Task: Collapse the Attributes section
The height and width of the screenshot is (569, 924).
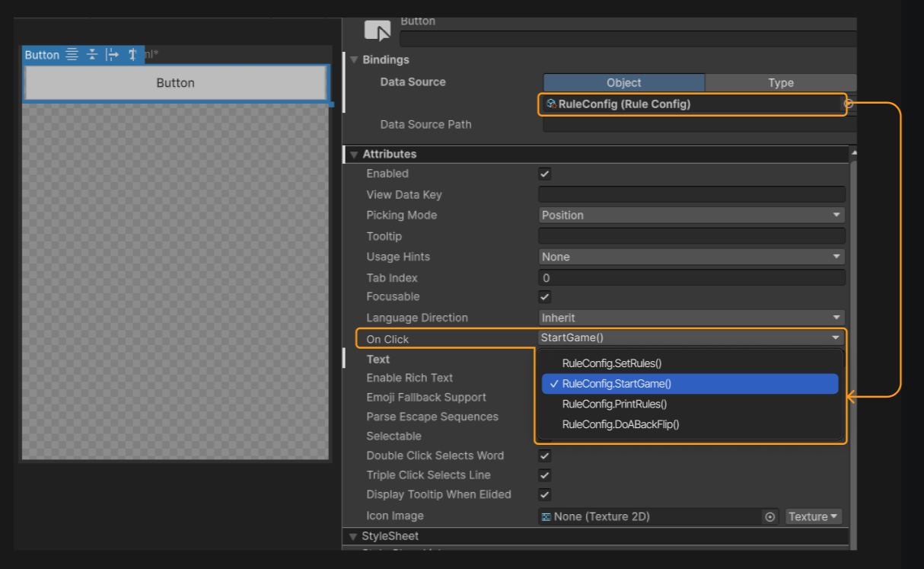Action: coord(353,154)
